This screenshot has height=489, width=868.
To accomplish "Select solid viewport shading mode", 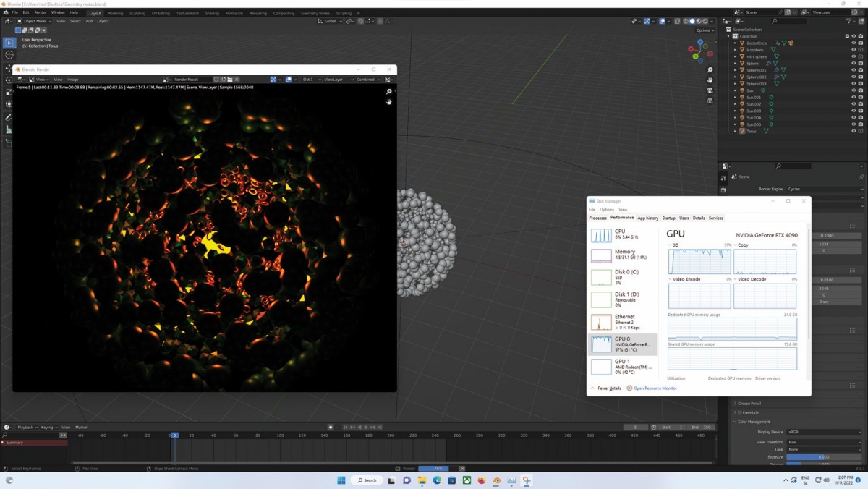I will 692,21.
